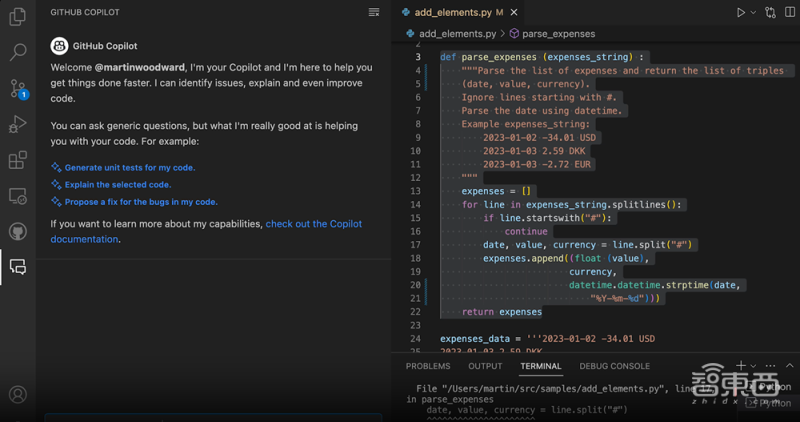
Task: Open the Extensions view
Action: tap(17, 160)
